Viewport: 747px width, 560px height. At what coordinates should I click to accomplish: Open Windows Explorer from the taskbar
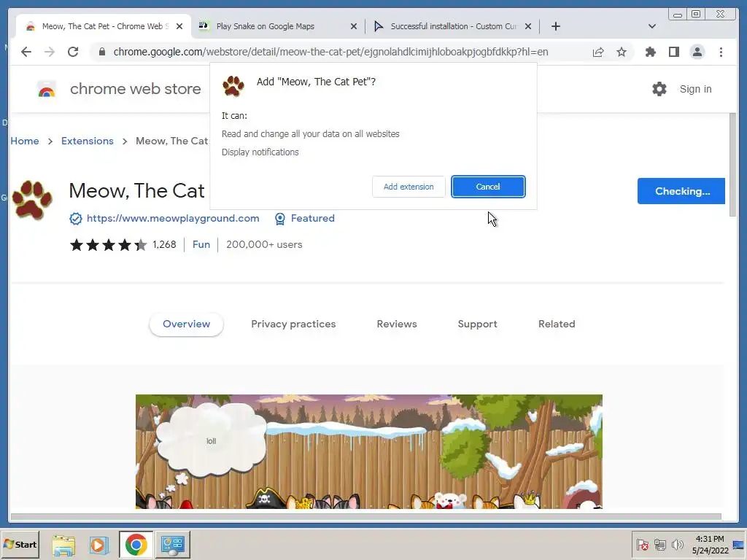click(63, 545)
